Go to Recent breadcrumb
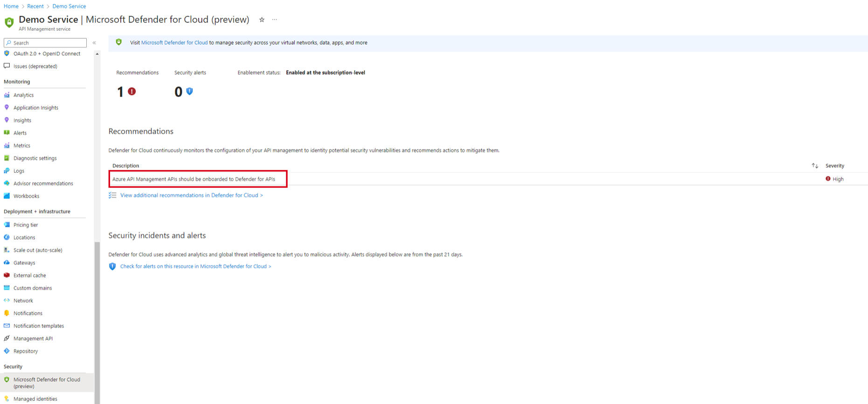This screenshot has height=404, width=868. click(x=35, y=6)
